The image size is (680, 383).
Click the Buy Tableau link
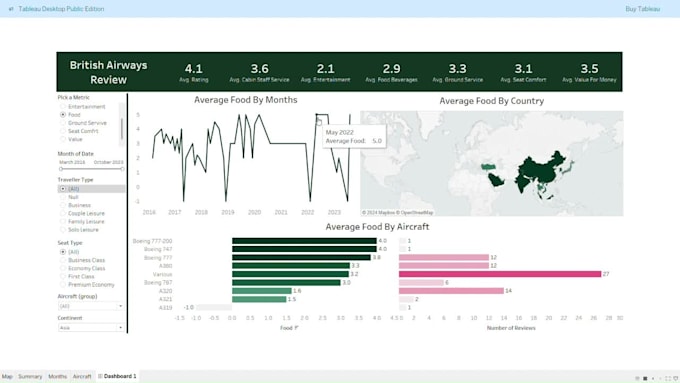[x=642, y=9]
